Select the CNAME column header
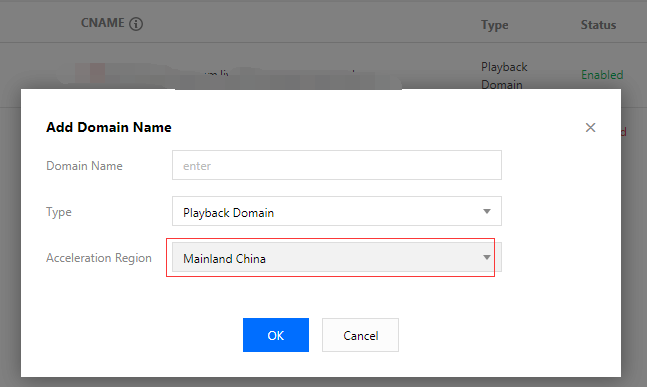 [103, 23]
